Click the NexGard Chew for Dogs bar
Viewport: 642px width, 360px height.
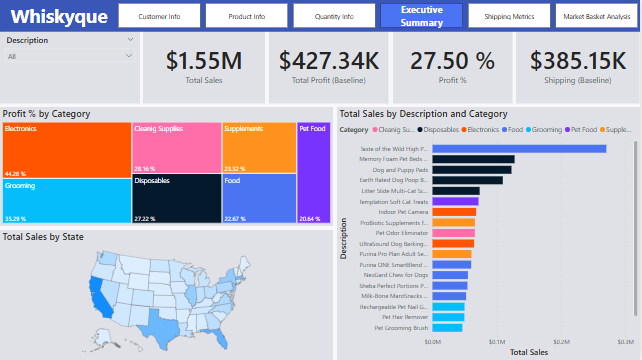pyautogui.click(x=450, y=275)
